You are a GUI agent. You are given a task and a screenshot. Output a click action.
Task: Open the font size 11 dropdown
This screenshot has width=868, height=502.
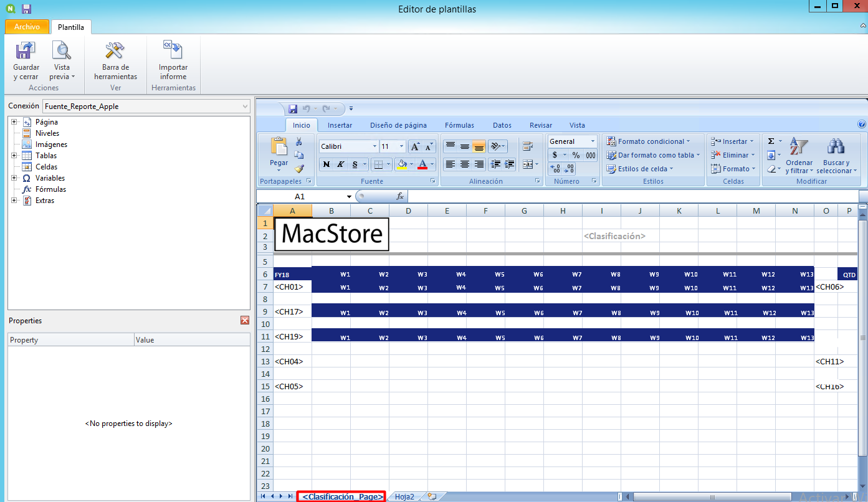pyautogui.click(x=401, y=147)
